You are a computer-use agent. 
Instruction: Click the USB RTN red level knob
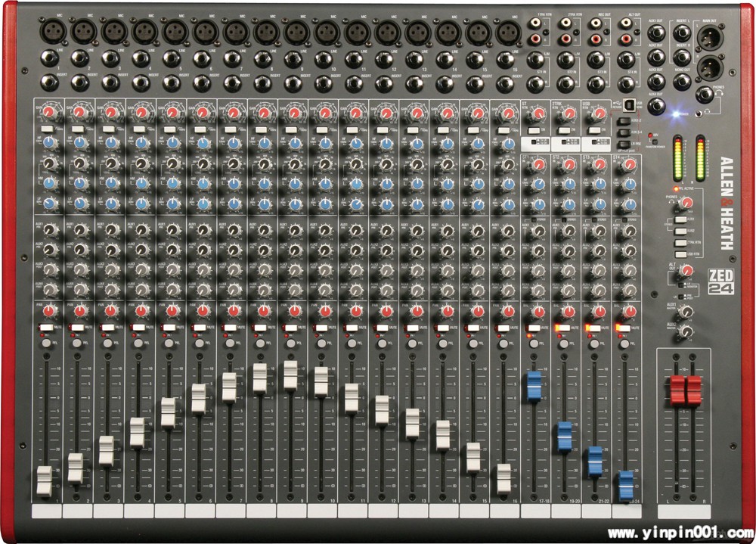tap(597, 114)
